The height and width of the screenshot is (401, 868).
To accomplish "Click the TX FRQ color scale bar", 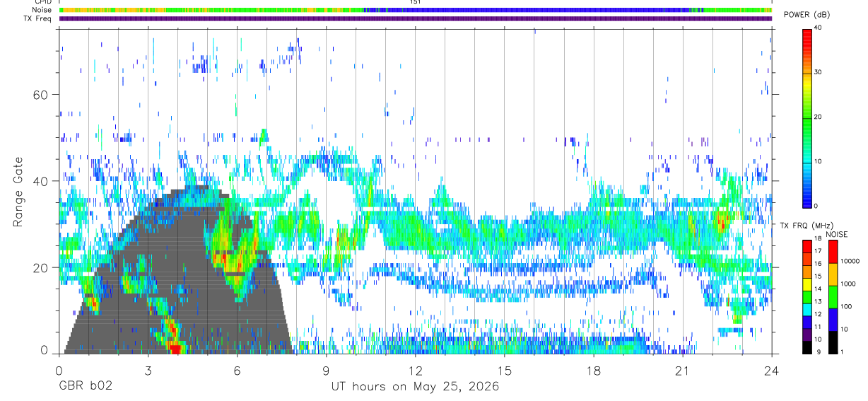I will 807,296.
